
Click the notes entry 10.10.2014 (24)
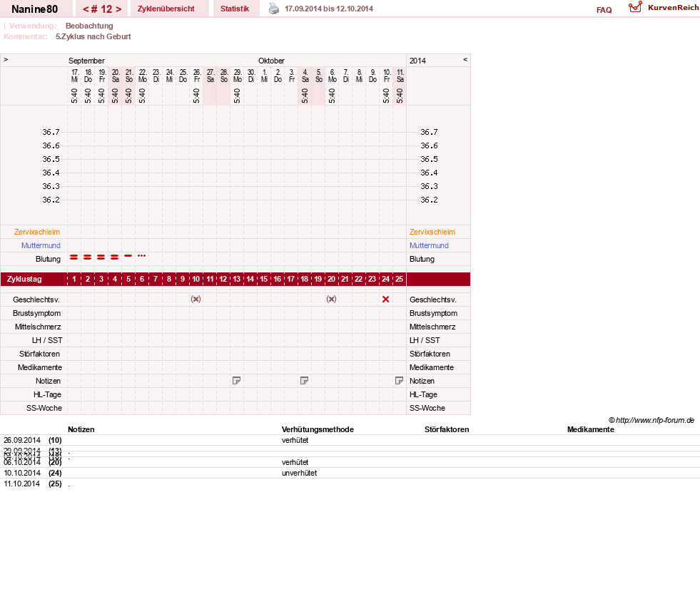point(33,473)
